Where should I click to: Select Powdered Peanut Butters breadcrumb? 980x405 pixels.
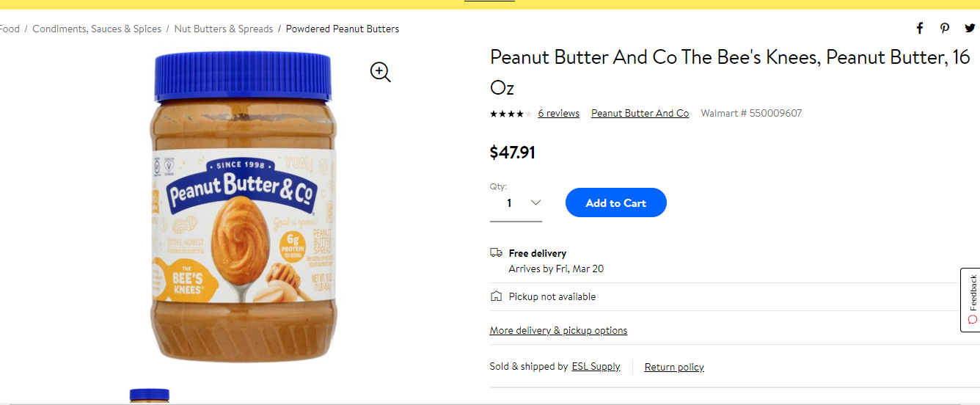(343, 29)
